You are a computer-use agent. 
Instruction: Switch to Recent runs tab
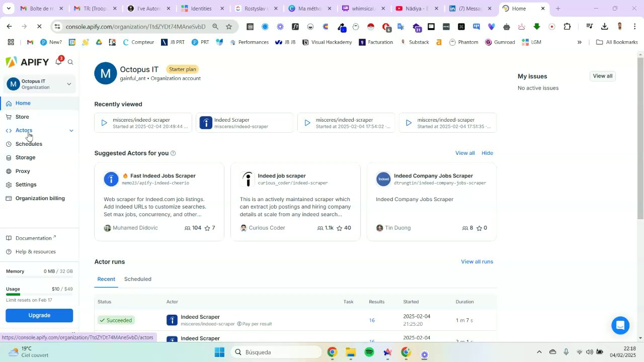click(x=106, y=279)
